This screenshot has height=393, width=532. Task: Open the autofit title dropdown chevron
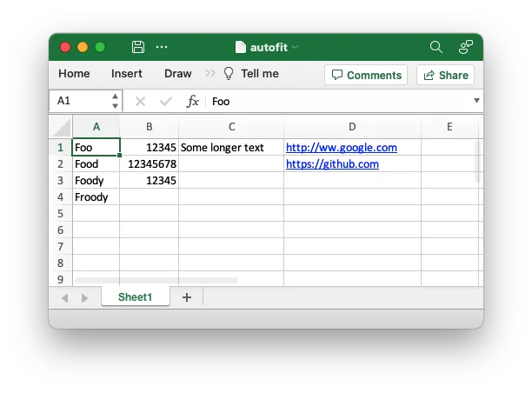[295, 47]
